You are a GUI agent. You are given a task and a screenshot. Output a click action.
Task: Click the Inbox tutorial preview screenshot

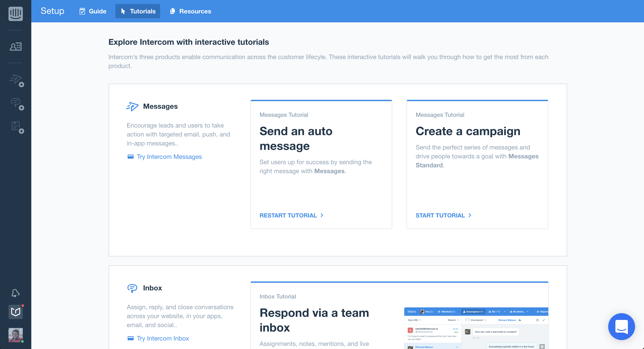tap(476, 328)
